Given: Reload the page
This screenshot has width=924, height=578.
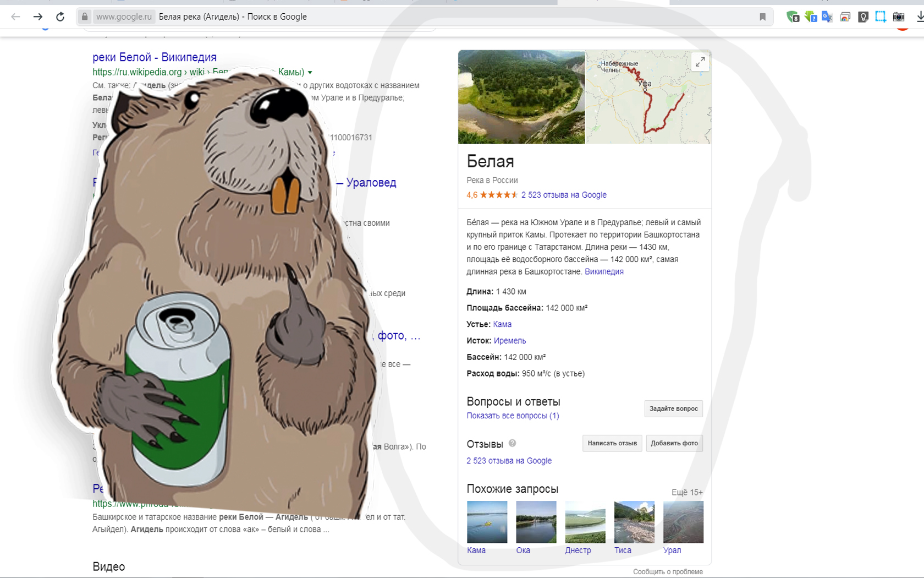Looking at the screenshot, I should pyautogui.click(x=60, y=17).
